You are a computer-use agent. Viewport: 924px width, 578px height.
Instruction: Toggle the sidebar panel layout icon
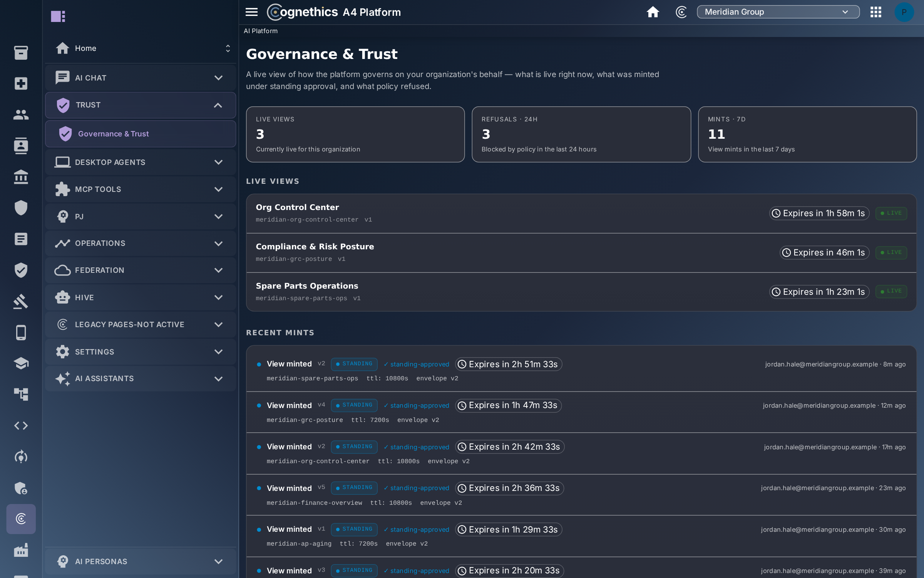coord(58,16)
